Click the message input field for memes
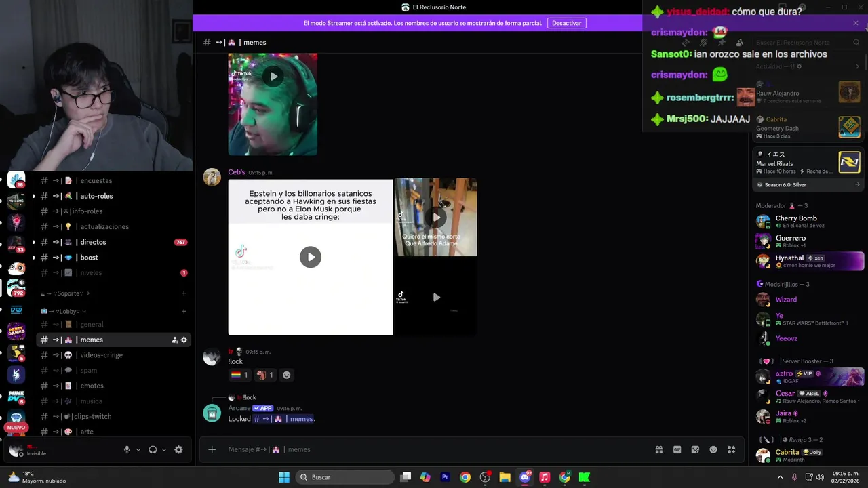The image size is (868, 488). [x=434, y=449]
